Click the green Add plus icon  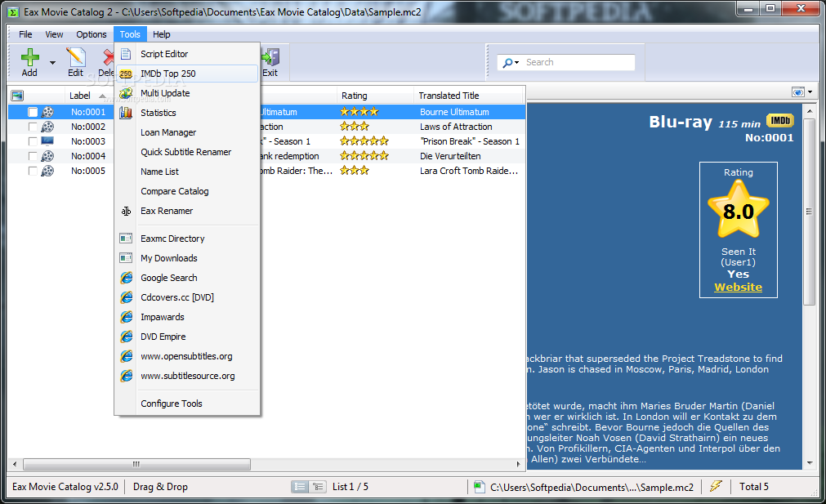click(x=30, y=57)
